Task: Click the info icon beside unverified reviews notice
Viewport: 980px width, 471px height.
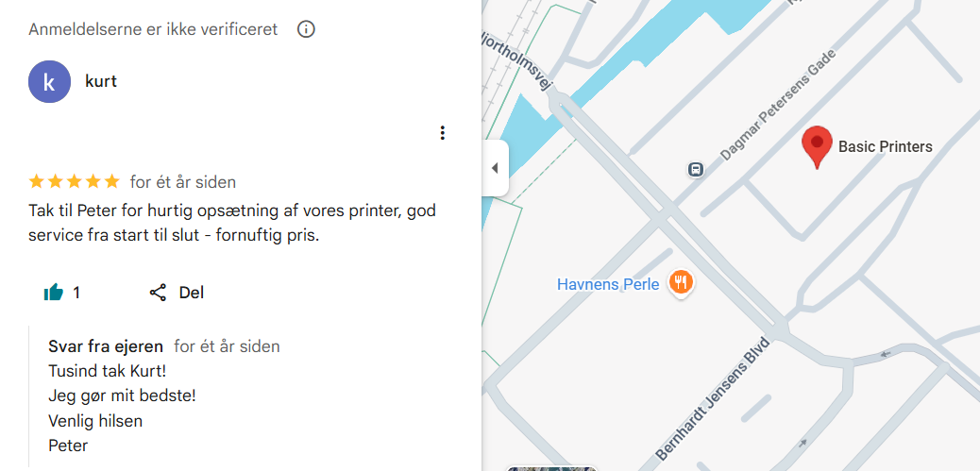Action: (x=306, y=29)
